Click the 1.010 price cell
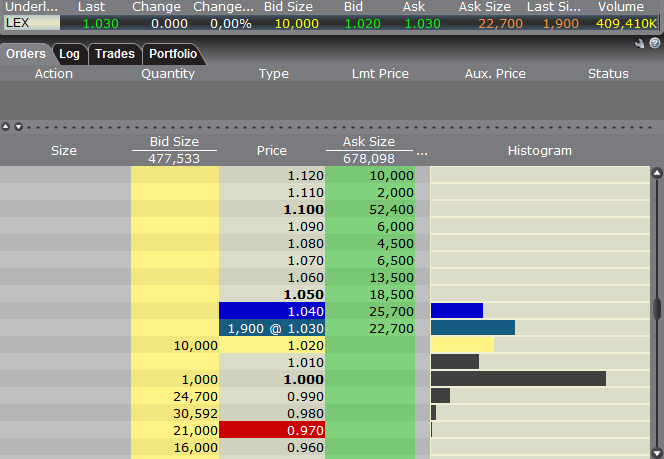Screen dimensions: 664x459 tap(272, 362)
